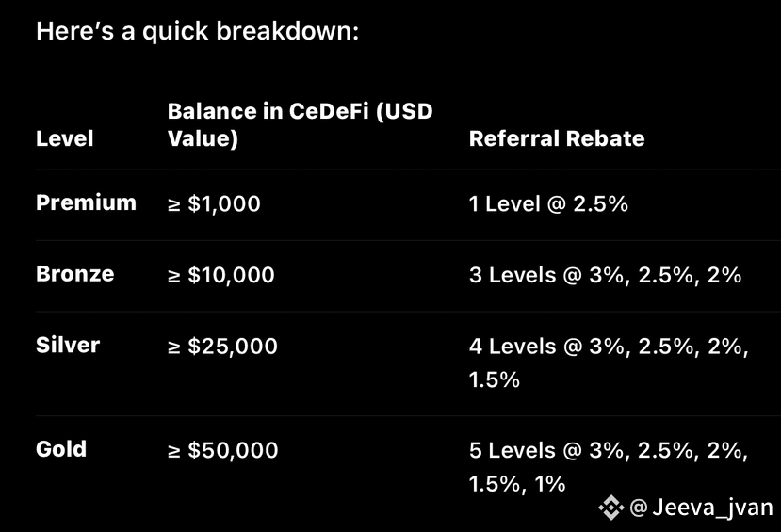Click the 5 Levels rebate cell for Gold
781x532 pixels.
pos(609,466)
